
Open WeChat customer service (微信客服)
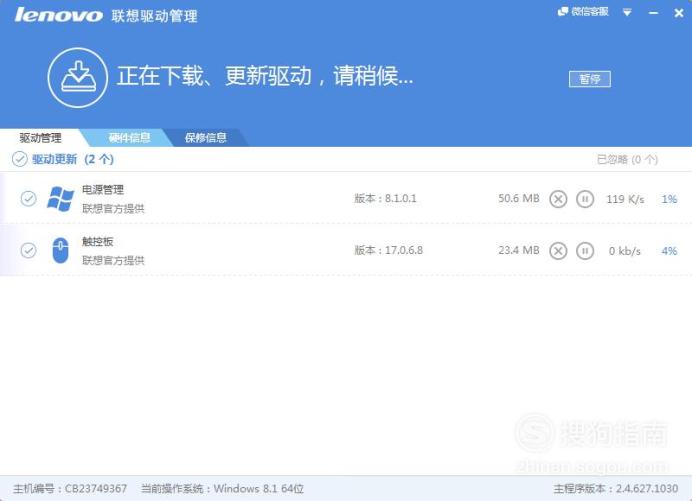click(x=583, y=12)
